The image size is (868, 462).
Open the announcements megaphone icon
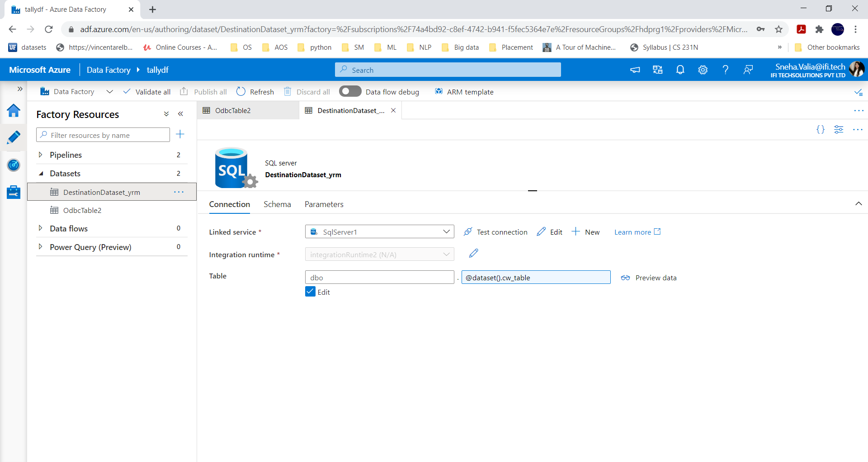point(635,70)
